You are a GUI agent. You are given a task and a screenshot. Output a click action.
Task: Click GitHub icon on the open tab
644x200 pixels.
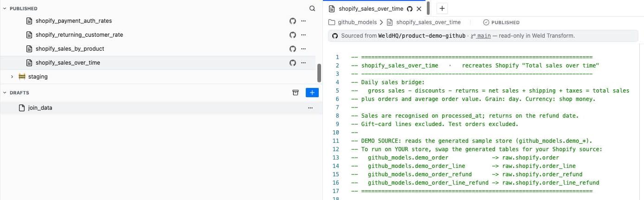[x=410, y=9]
